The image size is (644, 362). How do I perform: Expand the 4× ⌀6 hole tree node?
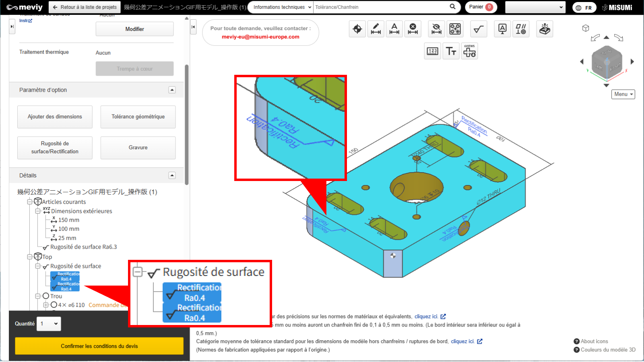[x=45, y=305]
